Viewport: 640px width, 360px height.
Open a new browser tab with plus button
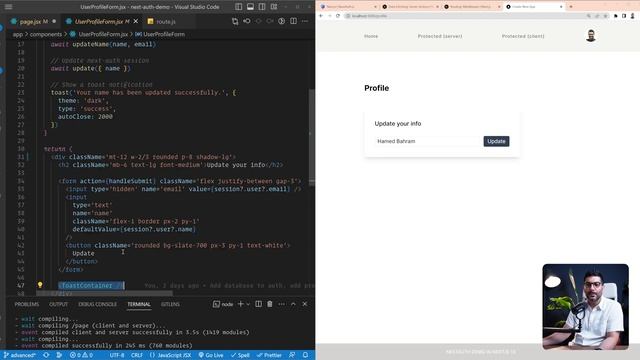(x=571, y=7)
